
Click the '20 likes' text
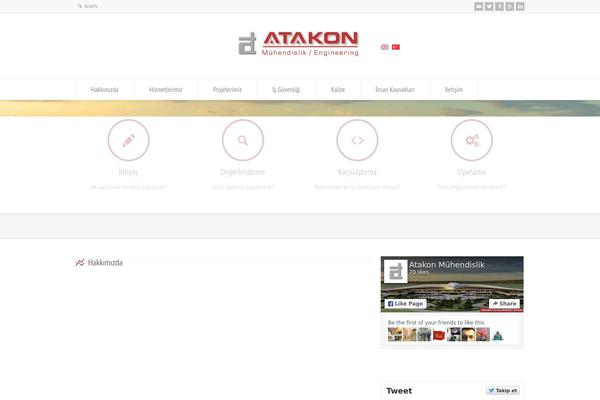pyautogui.click(x=419, y=272)
